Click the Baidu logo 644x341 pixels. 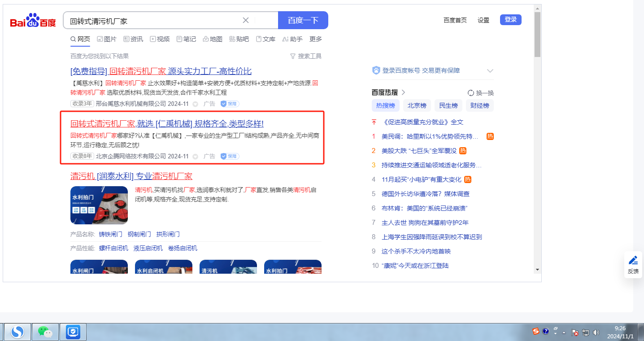pos(33,21)
